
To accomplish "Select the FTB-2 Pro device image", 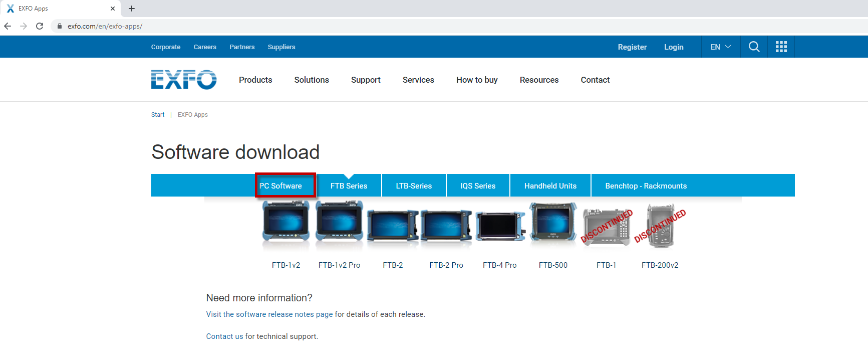I will 446,226.
